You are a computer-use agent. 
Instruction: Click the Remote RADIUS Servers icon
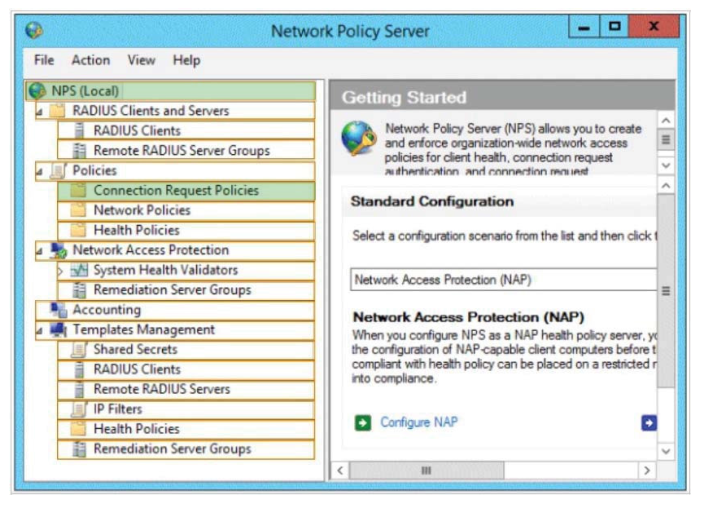(79, 389)
